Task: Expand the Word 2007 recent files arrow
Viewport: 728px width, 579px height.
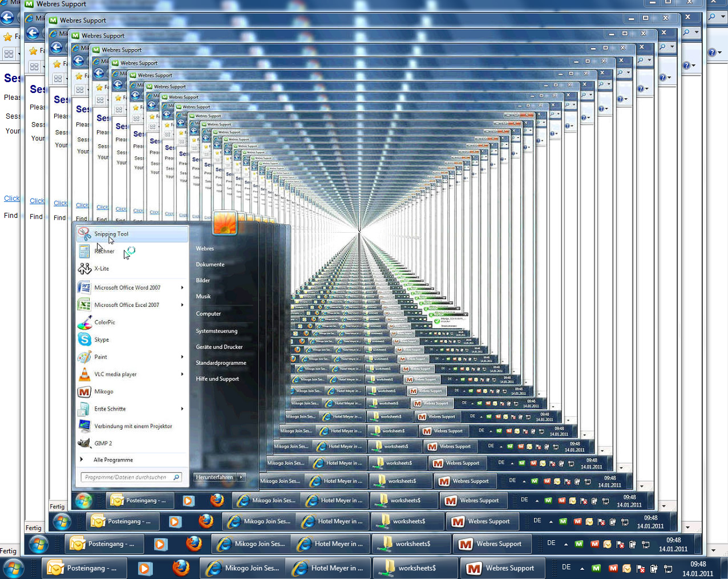Action: click(x=182, y=288)
